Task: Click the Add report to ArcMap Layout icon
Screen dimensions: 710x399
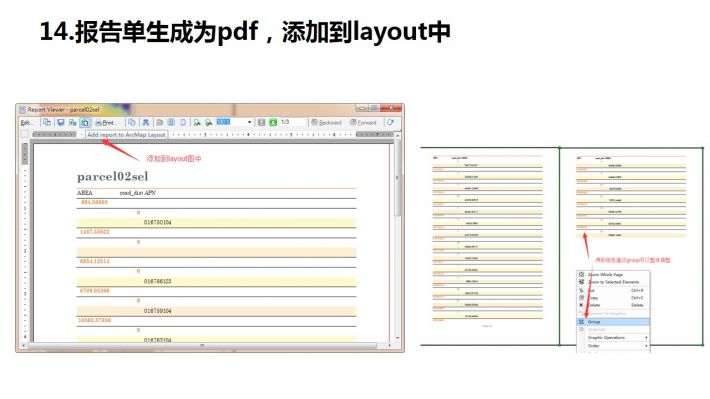Action: click(x=85, y=123)
